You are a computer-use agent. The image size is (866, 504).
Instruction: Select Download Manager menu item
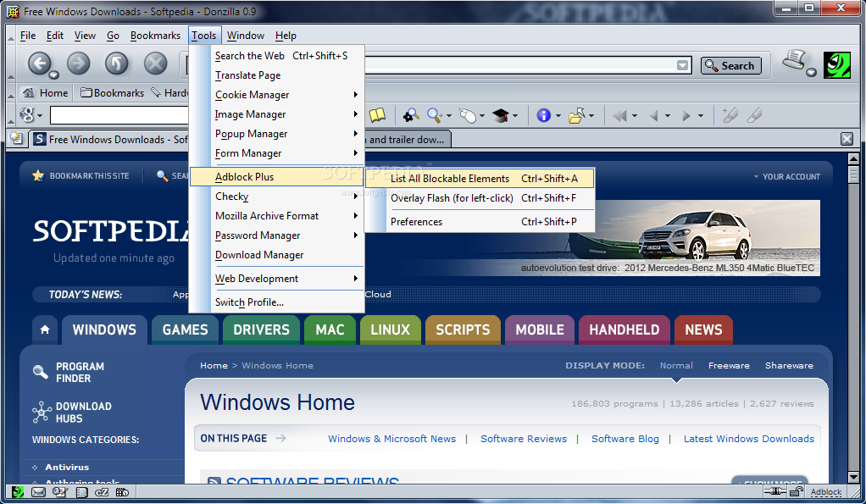(276, 254)
